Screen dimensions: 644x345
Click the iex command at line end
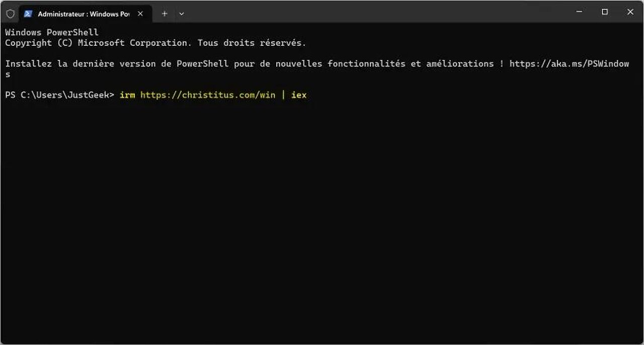coord(299,95)
